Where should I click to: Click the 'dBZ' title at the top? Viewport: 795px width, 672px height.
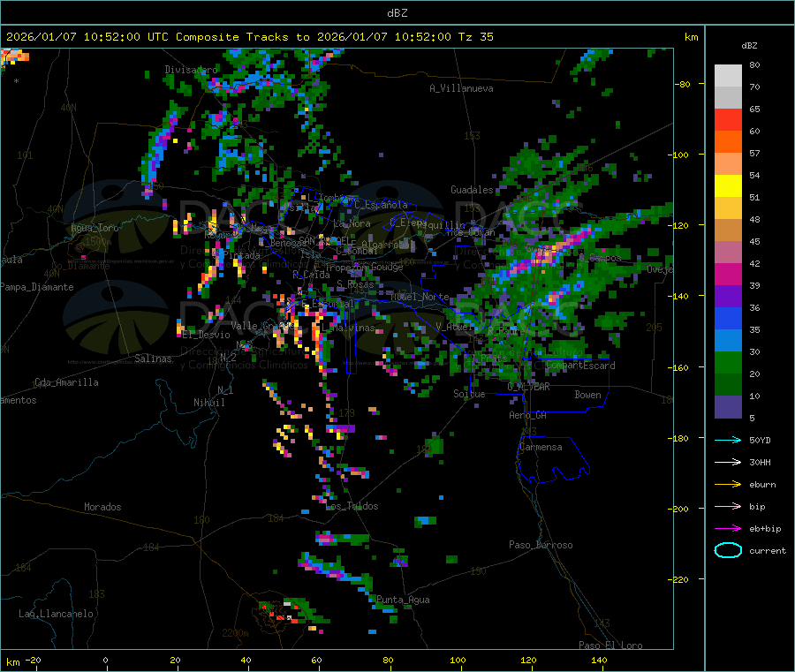(x=397, y=13)
